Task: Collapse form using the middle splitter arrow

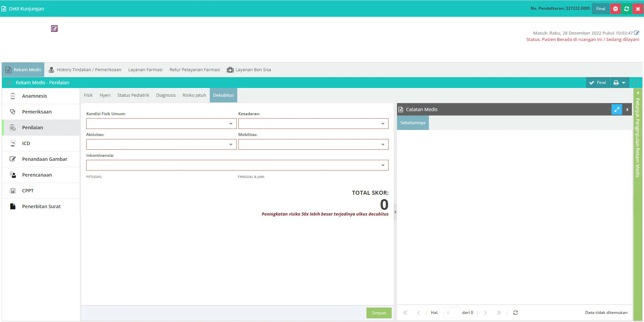Action: [x=395, y=212]
